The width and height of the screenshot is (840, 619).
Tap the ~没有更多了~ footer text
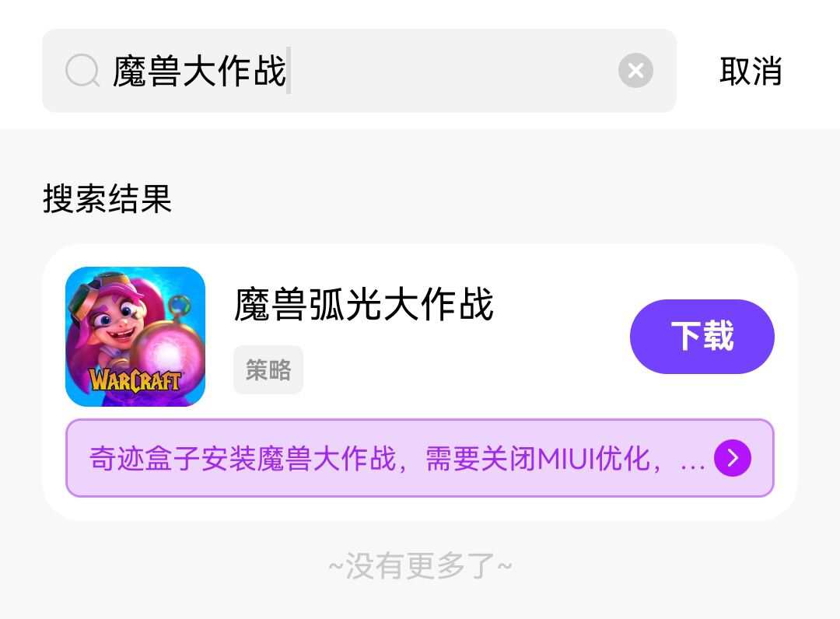coord(420,565)
